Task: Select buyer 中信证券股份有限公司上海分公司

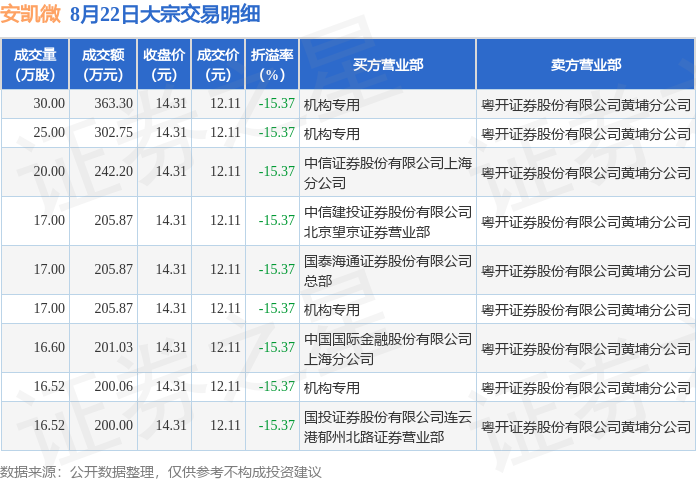Action: click(388, 173)
